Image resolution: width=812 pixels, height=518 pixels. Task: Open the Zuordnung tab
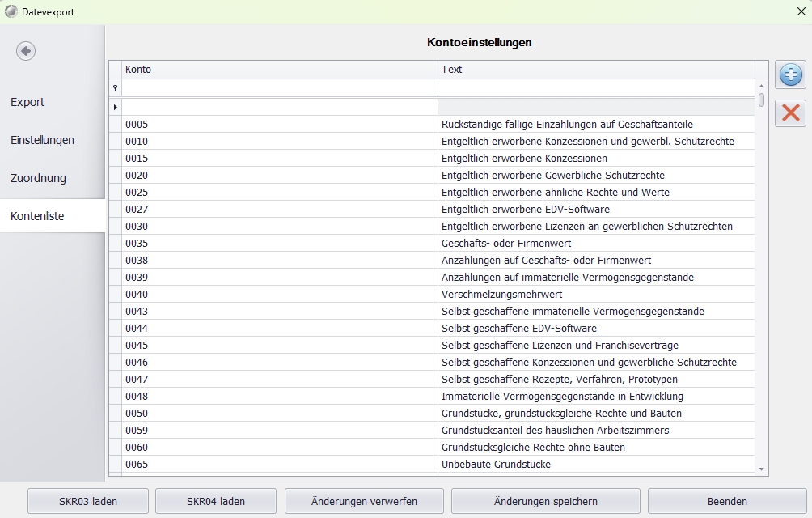pyautogui.click(x=38, y=178)
